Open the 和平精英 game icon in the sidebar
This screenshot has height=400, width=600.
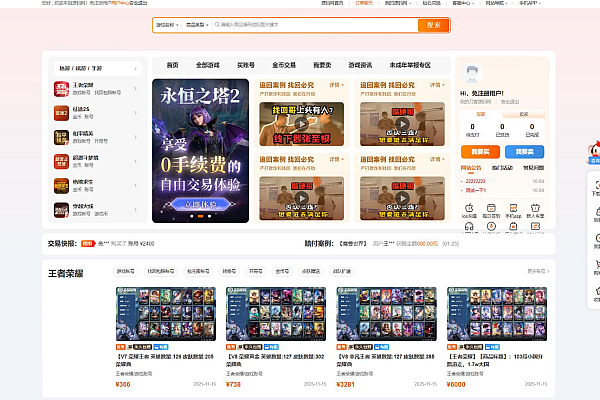click(61, 137)
